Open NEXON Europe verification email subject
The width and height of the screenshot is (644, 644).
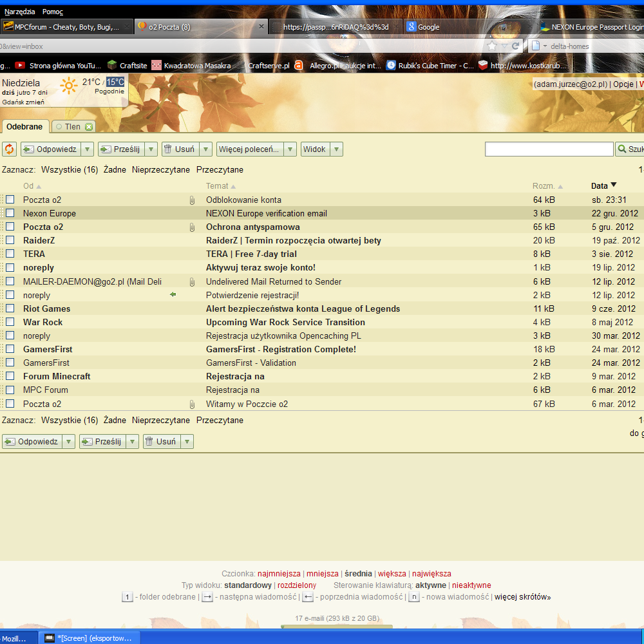266,214
